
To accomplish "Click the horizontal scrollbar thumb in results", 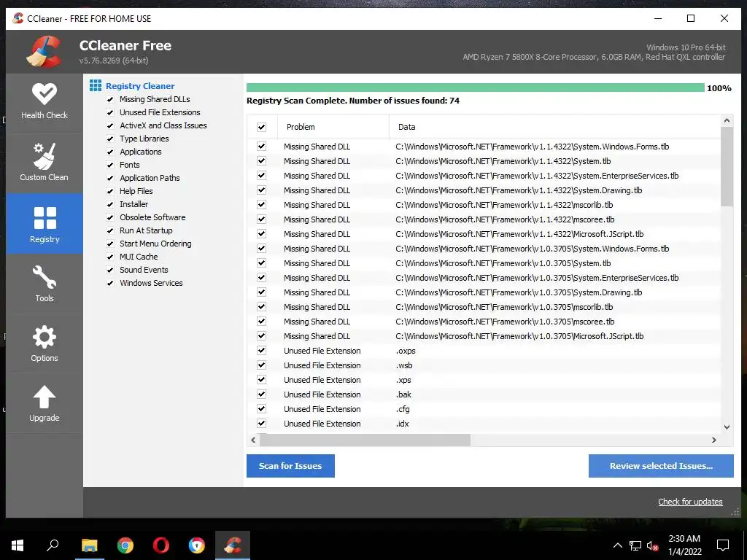I will point(365,440).
